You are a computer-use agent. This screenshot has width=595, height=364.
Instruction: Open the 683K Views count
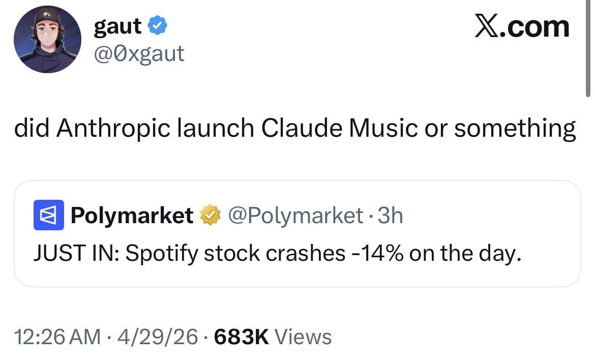242,337
